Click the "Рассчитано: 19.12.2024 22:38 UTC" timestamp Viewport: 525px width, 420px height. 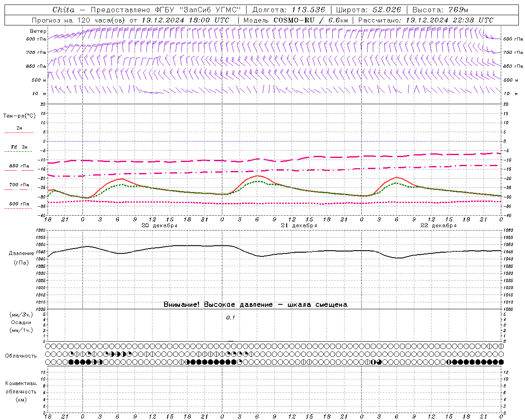(426, 20)
